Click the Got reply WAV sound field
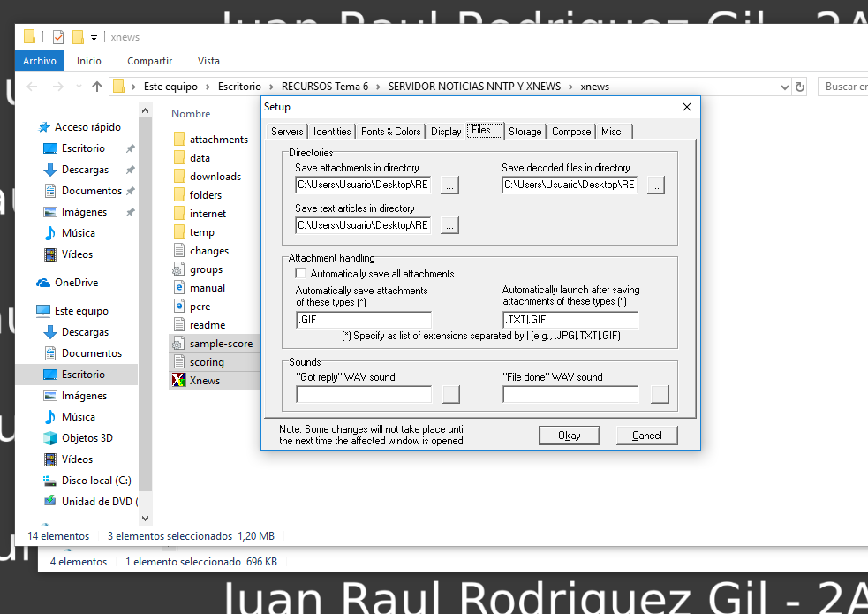Viewport: 868px width, 614px height. click(364, 394)
